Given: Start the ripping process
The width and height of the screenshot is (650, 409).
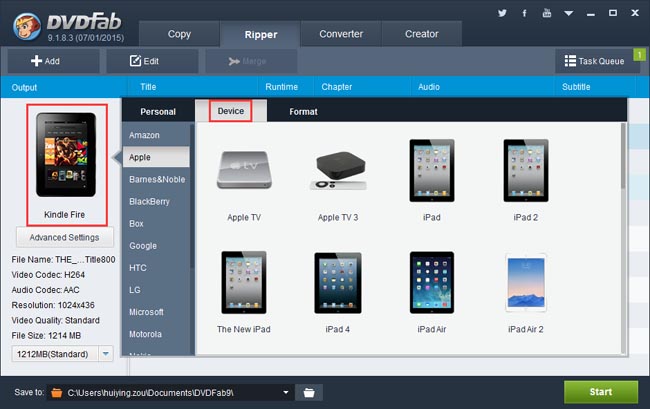Looking at the screenshot, I should [x=601, y=392].
